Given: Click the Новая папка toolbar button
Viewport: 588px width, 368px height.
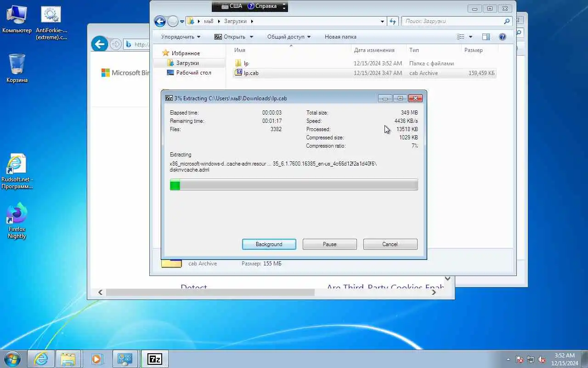Looking at the screenshot, I should point(340,37).
